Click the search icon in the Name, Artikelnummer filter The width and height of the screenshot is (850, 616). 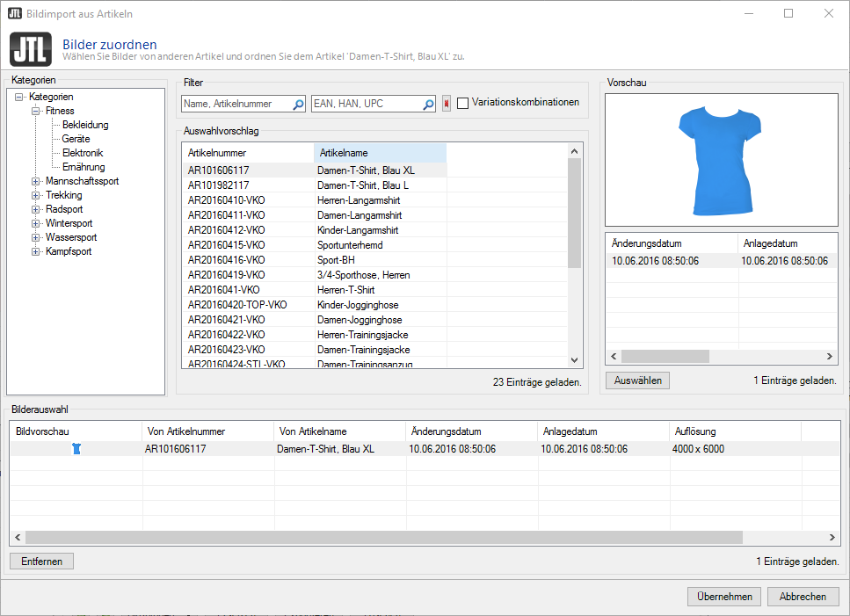point(299,103)
